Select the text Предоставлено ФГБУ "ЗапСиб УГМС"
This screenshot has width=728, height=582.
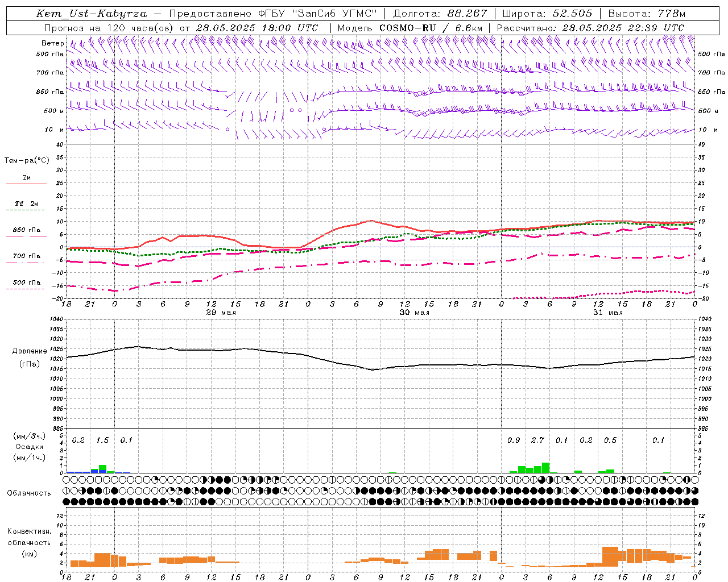click(x=274, y=14)
